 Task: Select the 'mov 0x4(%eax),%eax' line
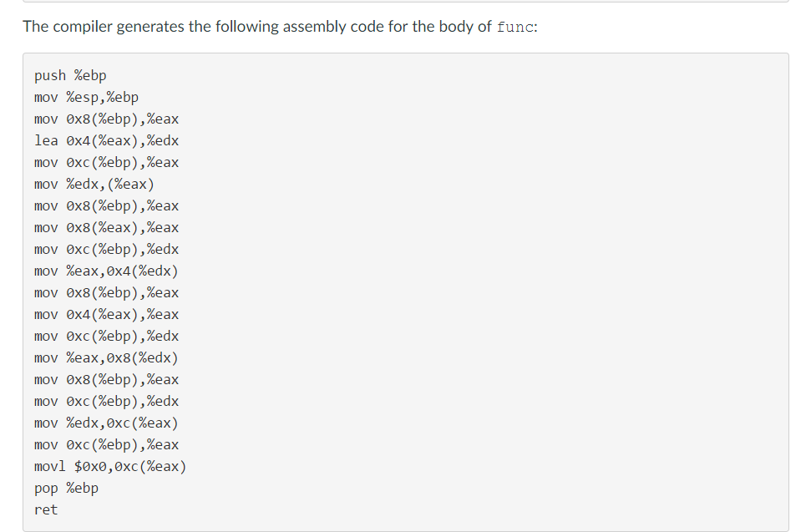pyautogui.click(x=106, y=315)
